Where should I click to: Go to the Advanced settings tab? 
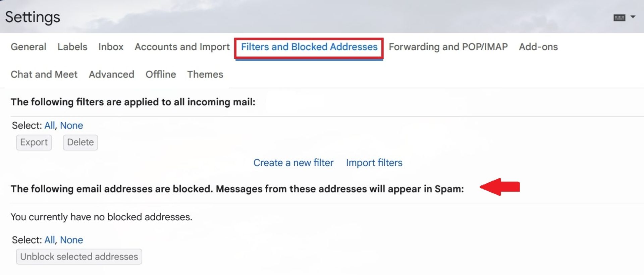[x=111, y=74]
